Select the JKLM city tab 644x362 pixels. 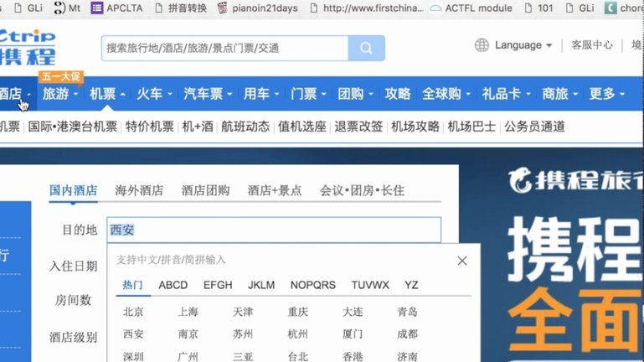click(261, 285)
